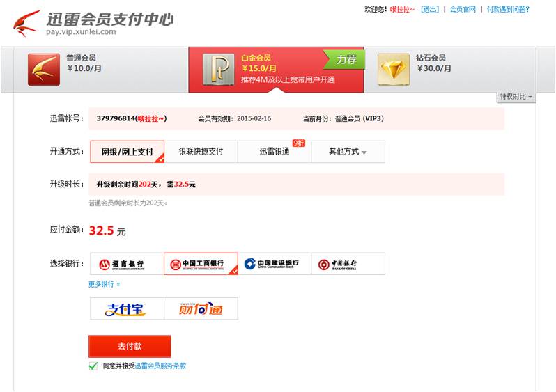Click the pay.vip.xunlei.com URL text

(81, 31)
